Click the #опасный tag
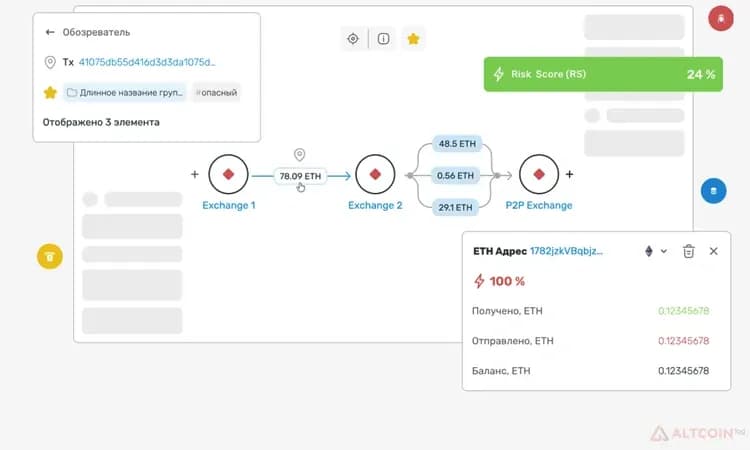 [x=216, y=92]
